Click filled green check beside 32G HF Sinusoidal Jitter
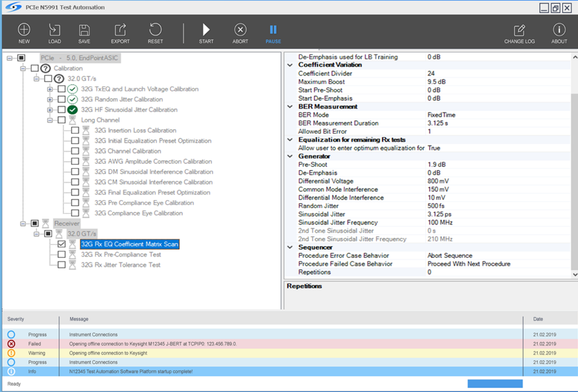The height and width of the screenshot is (392, 578). click(73, 110)
